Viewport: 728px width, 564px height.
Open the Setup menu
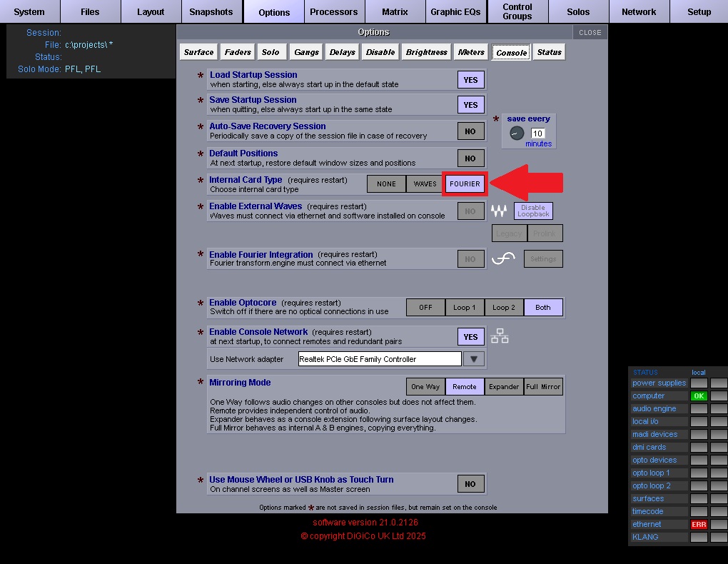pyautogui.click(x=699, y=11)
